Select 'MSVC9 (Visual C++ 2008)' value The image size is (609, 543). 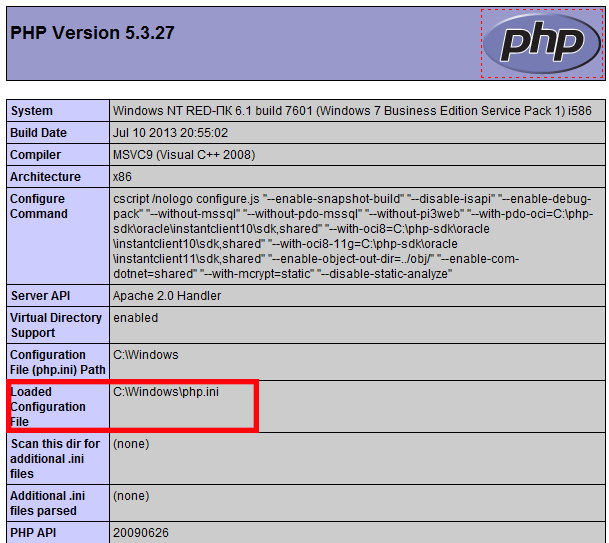pyautogui.click(x=184, y=155)
